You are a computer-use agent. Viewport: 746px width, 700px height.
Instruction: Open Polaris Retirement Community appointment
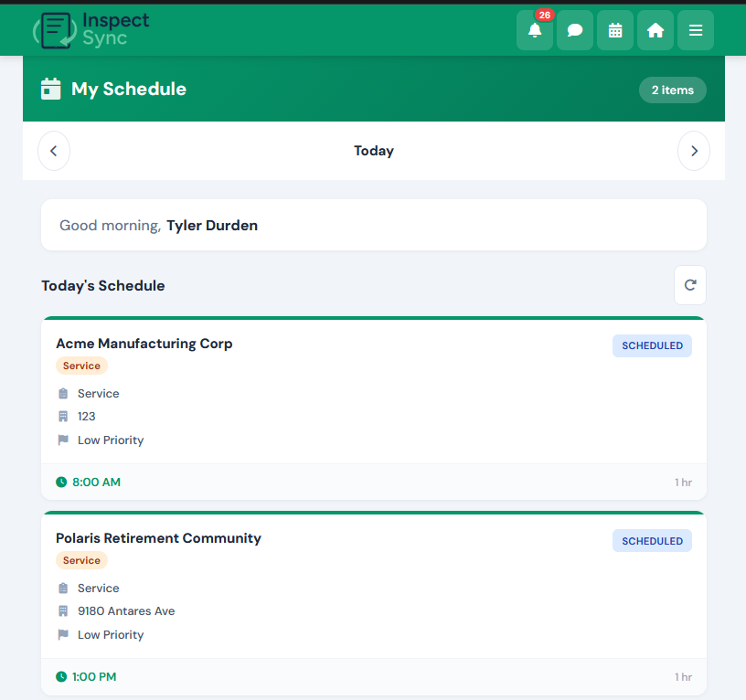[374, 603]
